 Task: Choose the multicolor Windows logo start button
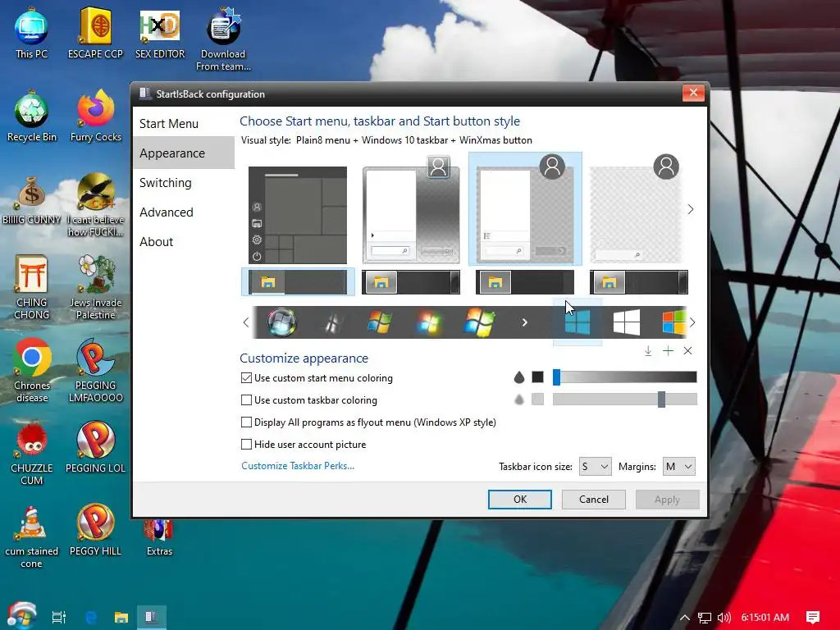(x=674, y=322)
